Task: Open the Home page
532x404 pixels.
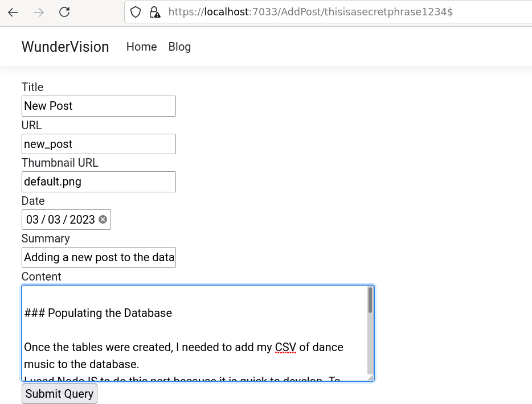Action: [x=141, y=47]
